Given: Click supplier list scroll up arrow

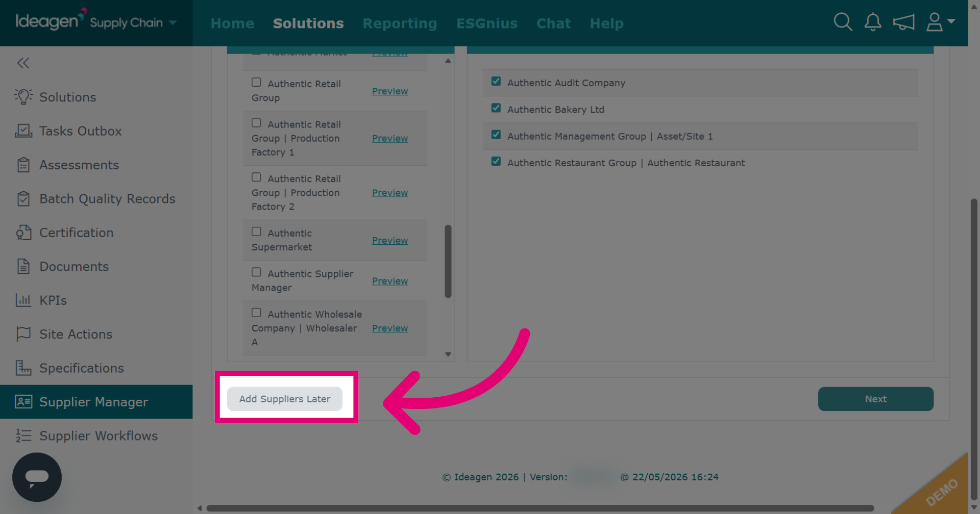Looking at the screenshot, I should (448, 61).
